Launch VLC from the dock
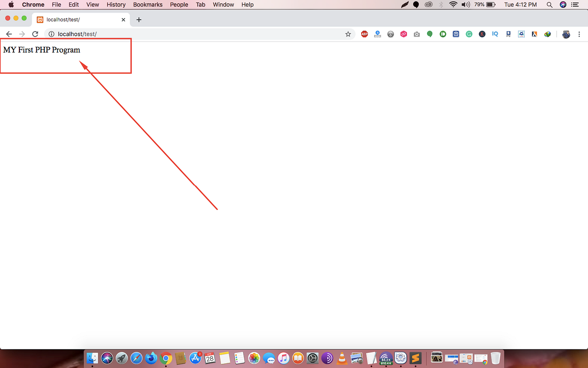The image size is (588, 368). coord(342,358)
